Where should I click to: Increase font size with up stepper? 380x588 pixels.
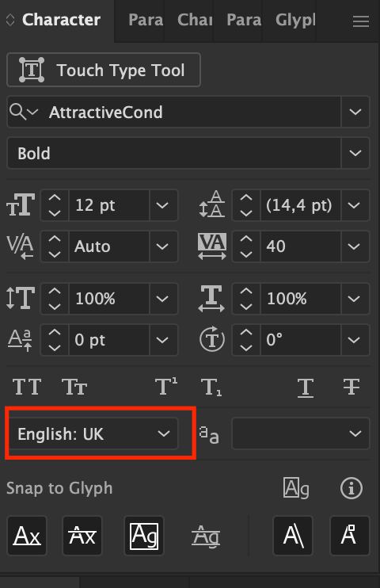tap(55, 197)
